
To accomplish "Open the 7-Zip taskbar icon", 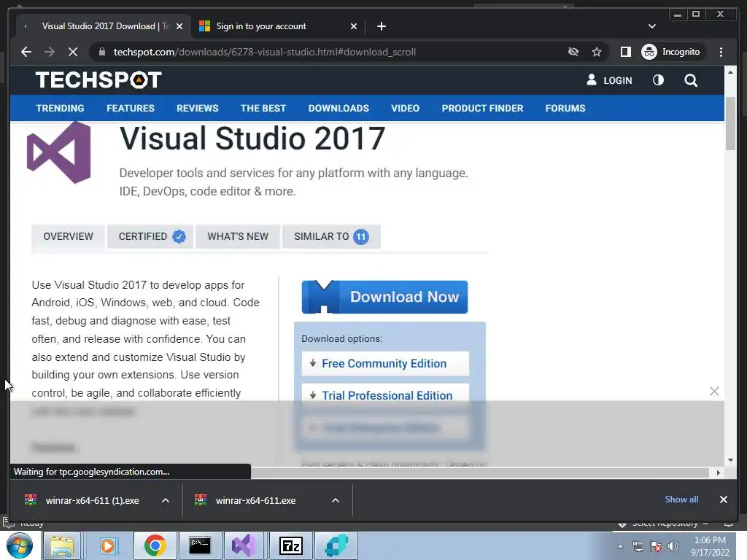I will pos(291,545).
